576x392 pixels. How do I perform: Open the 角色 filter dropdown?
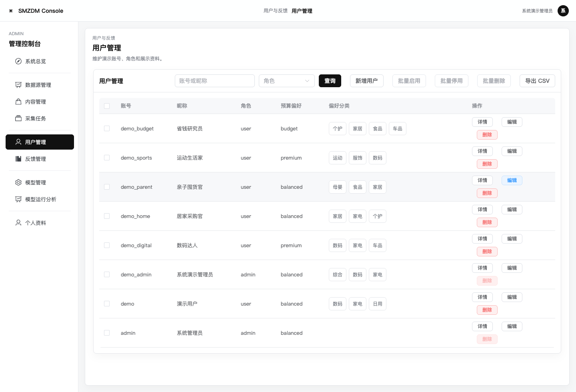point(287,81)
